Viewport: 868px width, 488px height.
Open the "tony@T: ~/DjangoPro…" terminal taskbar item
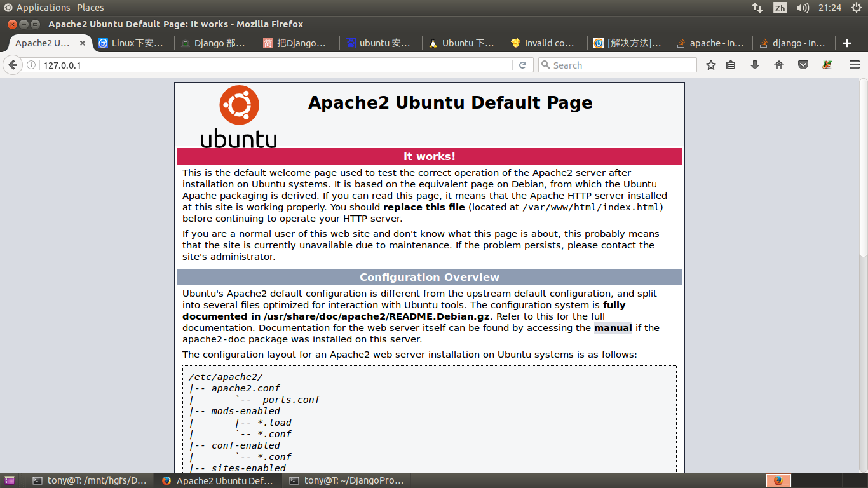346,481
